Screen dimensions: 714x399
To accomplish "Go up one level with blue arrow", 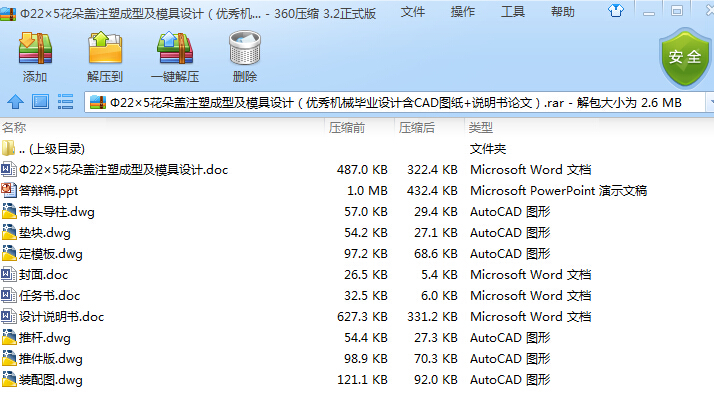I will (15, 102).
